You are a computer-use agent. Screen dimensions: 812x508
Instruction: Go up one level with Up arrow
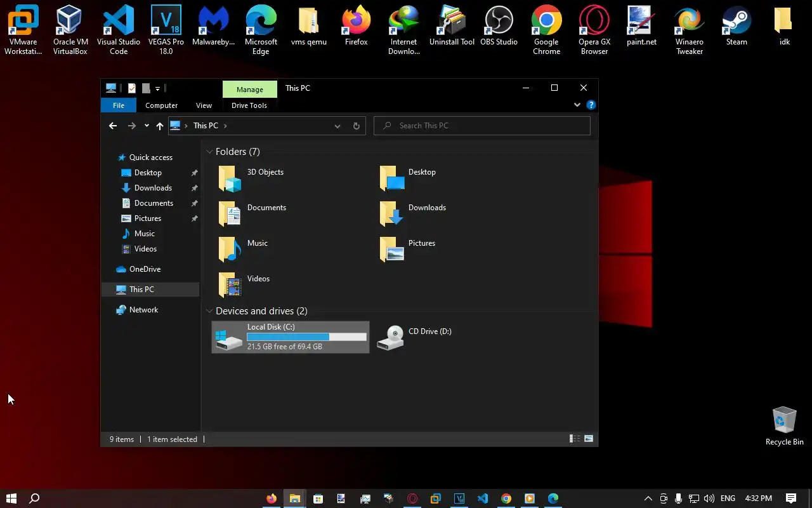159,126
